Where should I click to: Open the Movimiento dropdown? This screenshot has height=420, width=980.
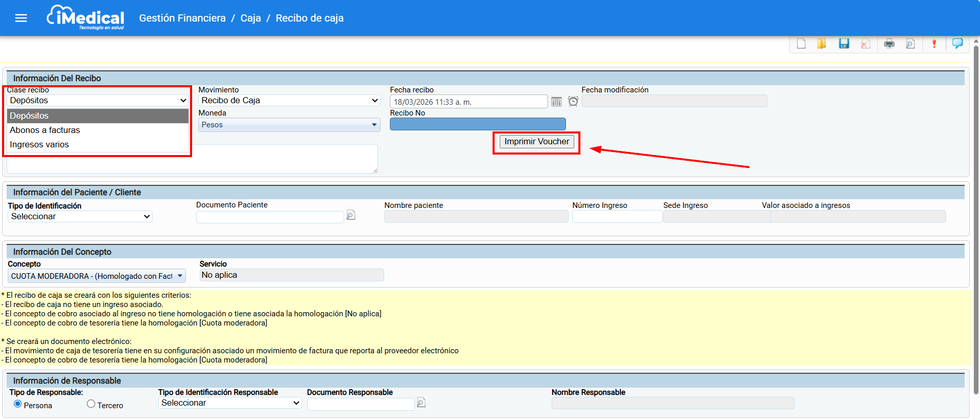tap(289, 101)
